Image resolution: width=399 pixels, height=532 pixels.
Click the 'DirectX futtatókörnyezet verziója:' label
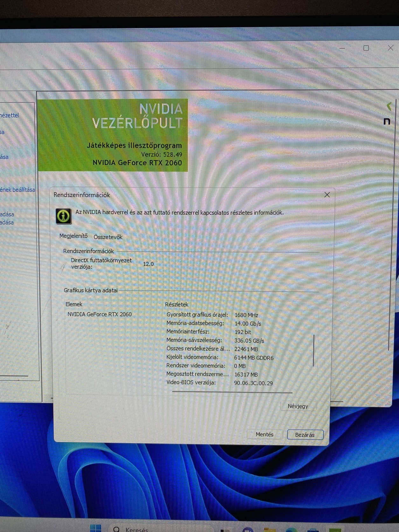click(x=101, y=263)
